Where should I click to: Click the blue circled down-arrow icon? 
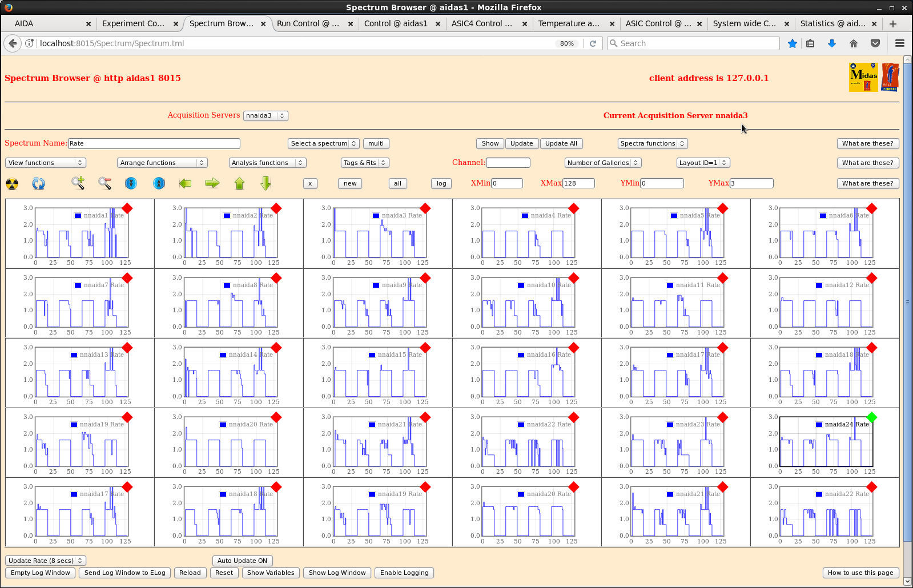coord(131,183)
